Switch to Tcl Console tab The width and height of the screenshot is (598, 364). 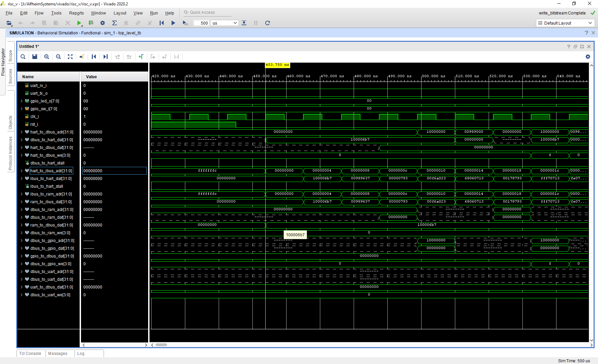[x=30, y=354]
